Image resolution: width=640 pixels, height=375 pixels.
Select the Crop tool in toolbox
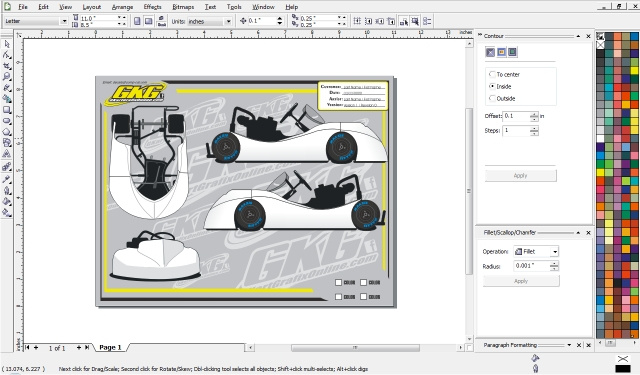pyautogui.click(x=7, y=66)
